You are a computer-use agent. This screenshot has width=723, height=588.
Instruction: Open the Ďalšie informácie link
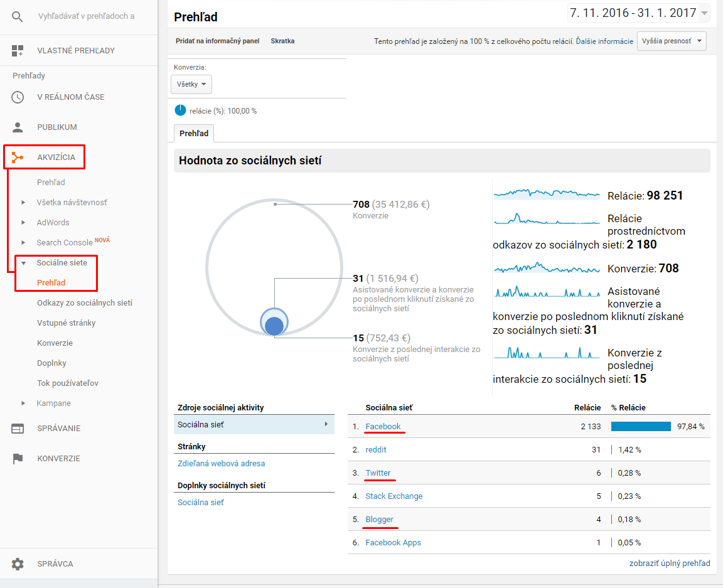tap(604, 41)
